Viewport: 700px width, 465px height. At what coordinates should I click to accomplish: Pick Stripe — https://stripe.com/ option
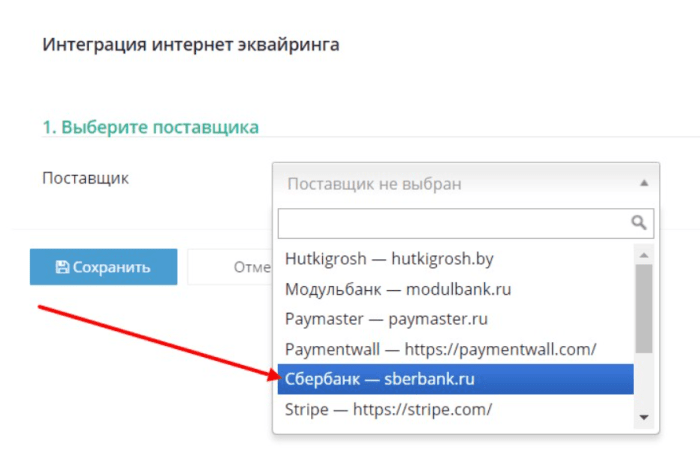[x=455, y=409]
